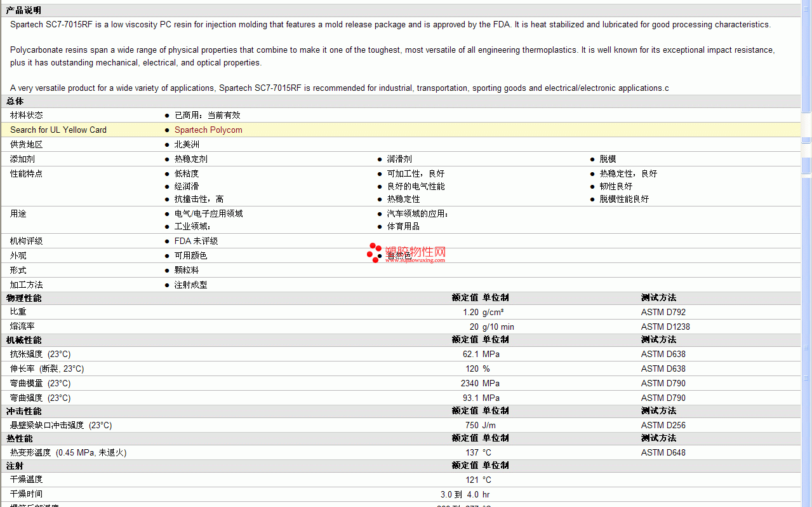Select the 伸长率 (断裂, 23°C) label
Image resolution: width=812 pixels, height=507 pixels.
tap(47, 368)
